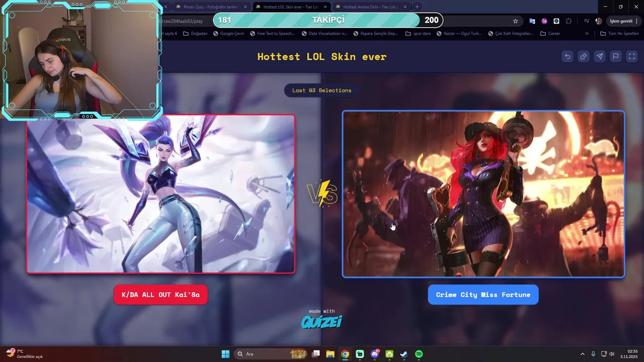Select the Crime City Miss Fortune image
Viewport: 644px width, 362px height.
484,194
